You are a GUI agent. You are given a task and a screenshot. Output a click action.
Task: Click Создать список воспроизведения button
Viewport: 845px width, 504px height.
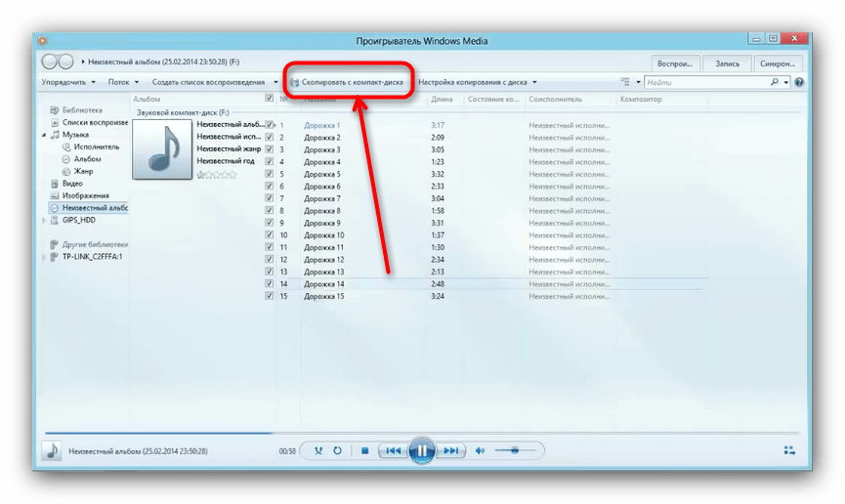(208, 82)
